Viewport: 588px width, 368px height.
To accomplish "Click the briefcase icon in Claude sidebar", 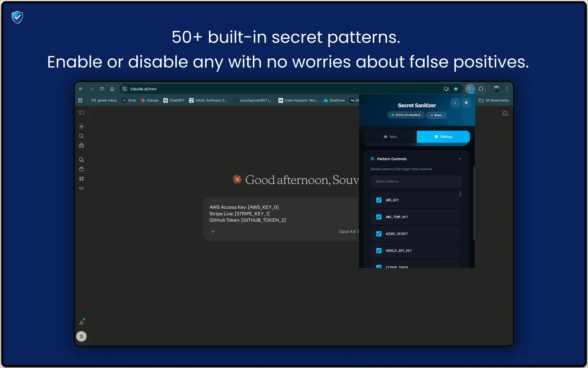I will click(x=82, y=146).
